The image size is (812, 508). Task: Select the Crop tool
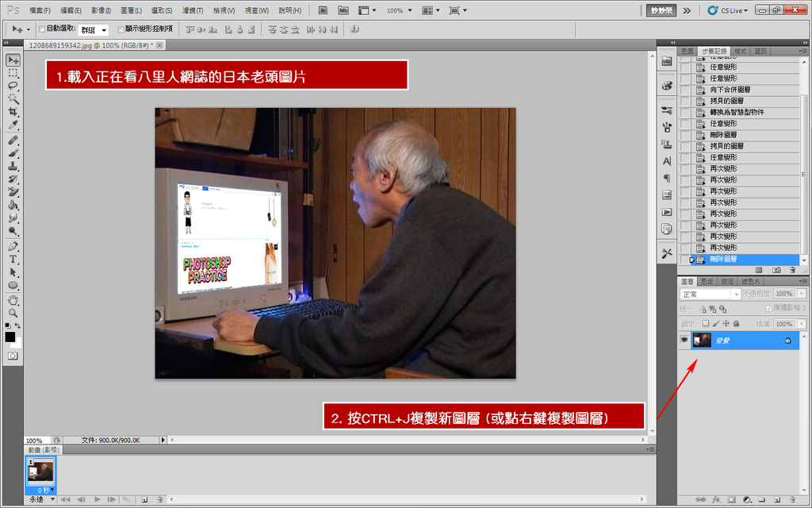(13, 112)
